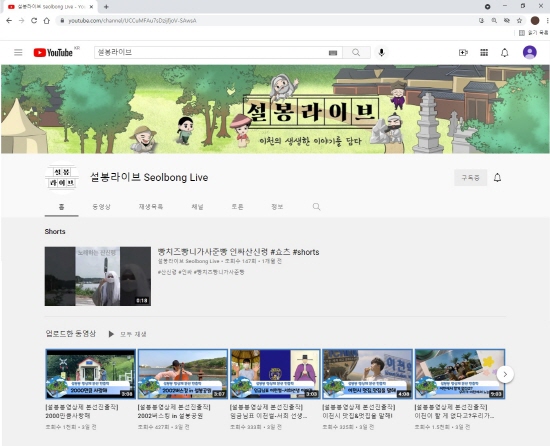Click the search magnifier button

point(356,53)
